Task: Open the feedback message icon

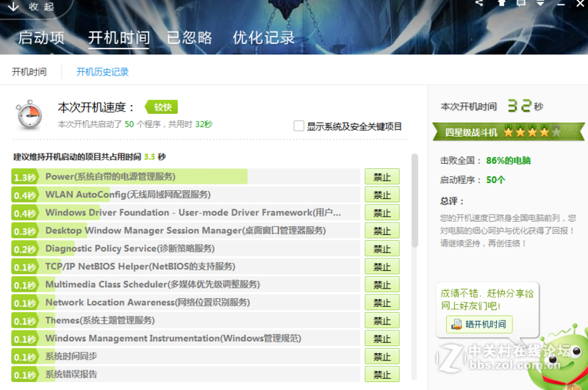Action: click(x=521, y=3)
